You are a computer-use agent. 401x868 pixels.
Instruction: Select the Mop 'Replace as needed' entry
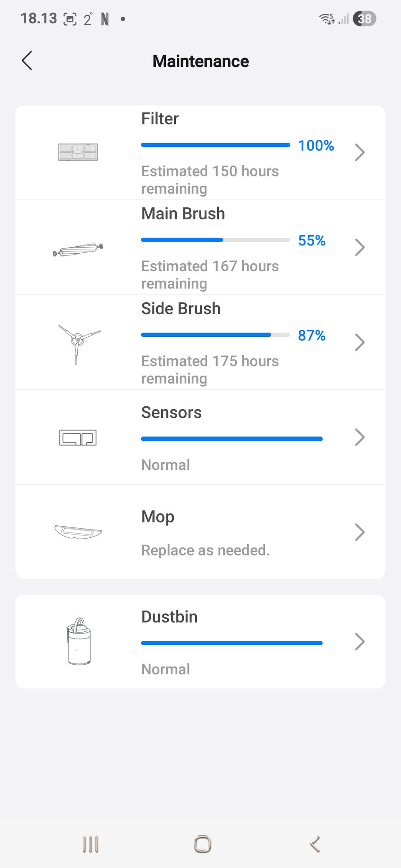[x=206, y=550]
